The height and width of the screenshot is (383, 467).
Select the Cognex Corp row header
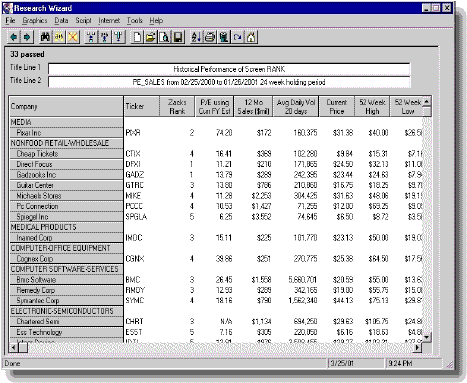pyautogui.click(x=66, y=259)
